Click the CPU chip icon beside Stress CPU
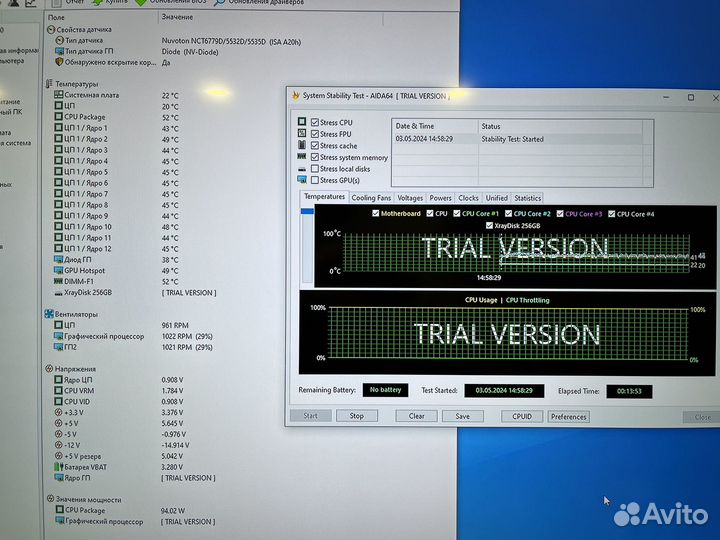 [x=302, y=121]
